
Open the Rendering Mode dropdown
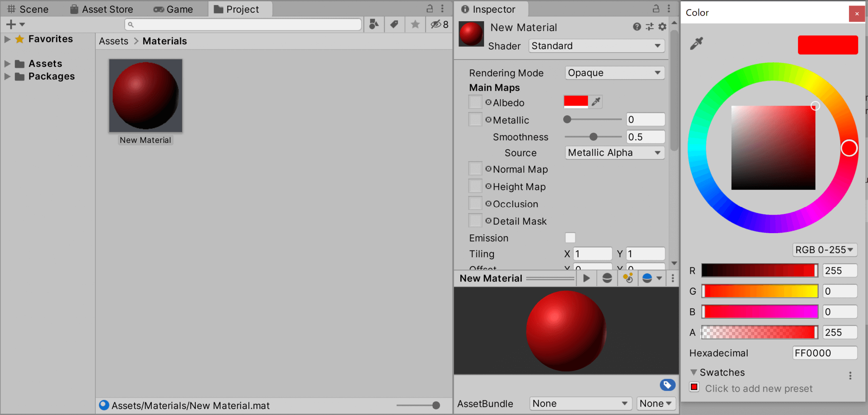pos(614,72)
